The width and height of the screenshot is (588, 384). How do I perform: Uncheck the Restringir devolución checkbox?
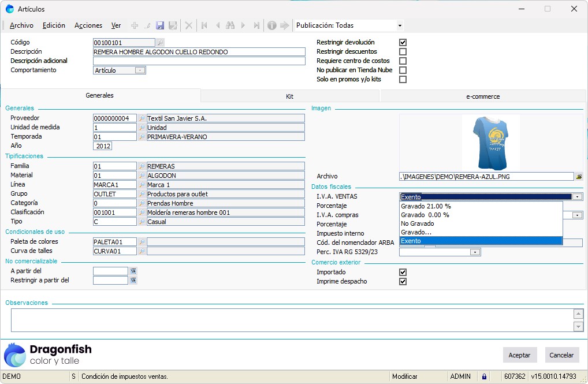click(403, 43)
